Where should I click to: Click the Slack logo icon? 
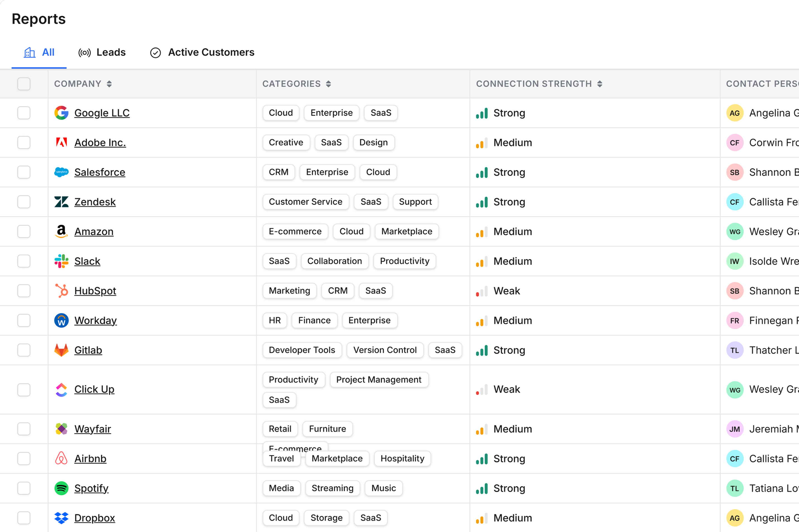(x=61, y=261)
